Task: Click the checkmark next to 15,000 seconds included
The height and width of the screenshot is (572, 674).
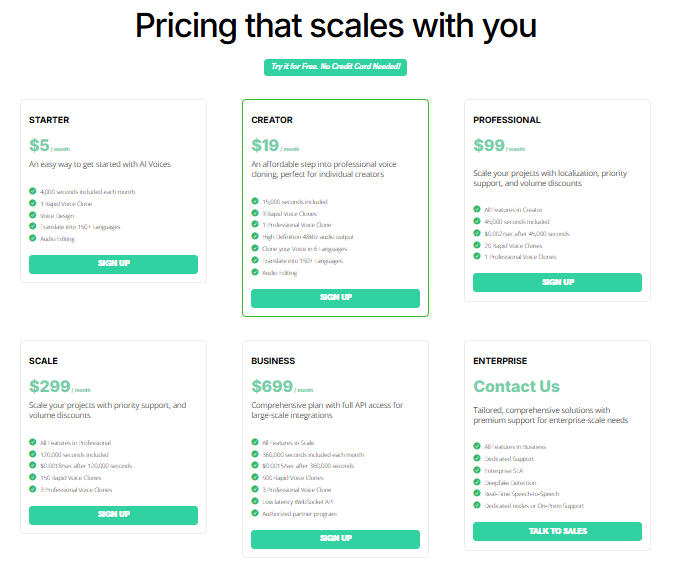Action: [x=255, y=201]
